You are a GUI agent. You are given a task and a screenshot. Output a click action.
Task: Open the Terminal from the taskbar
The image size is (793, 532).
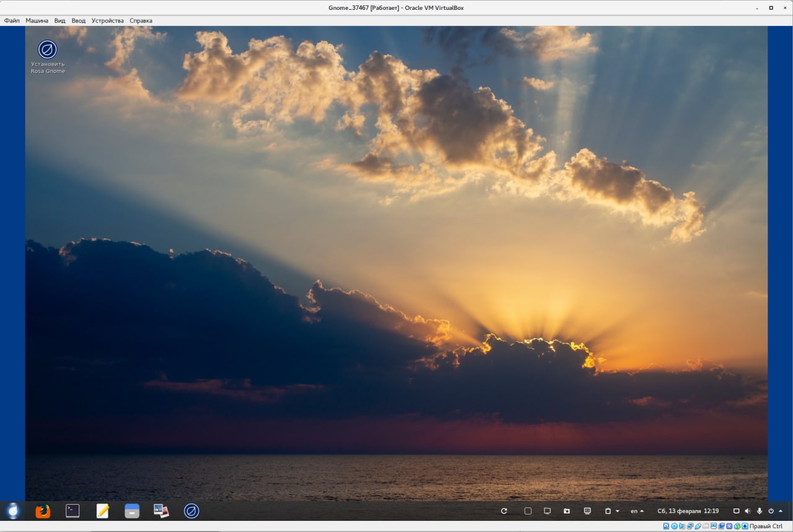tap(72, 511)
